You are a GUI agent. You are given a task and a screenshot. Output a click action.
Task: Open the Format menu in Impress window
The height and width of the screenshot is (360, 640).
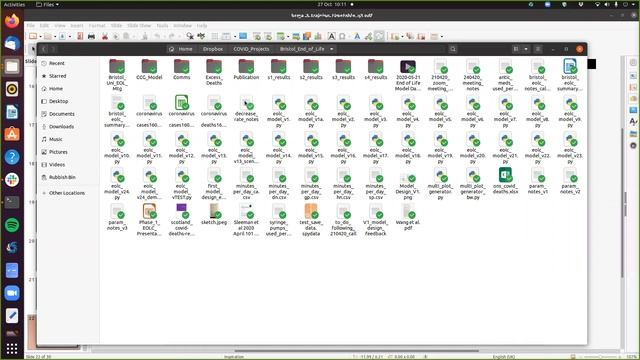[97, 25]
